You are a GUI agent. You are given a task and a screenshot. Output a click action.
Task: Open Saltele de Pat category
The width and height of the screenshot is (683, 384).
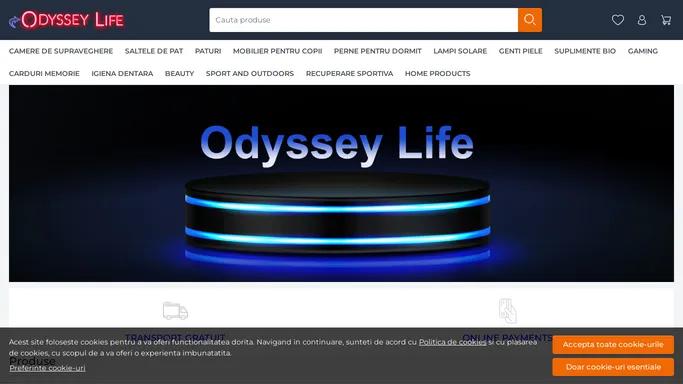pyautogui.click(x=154, y=51)
